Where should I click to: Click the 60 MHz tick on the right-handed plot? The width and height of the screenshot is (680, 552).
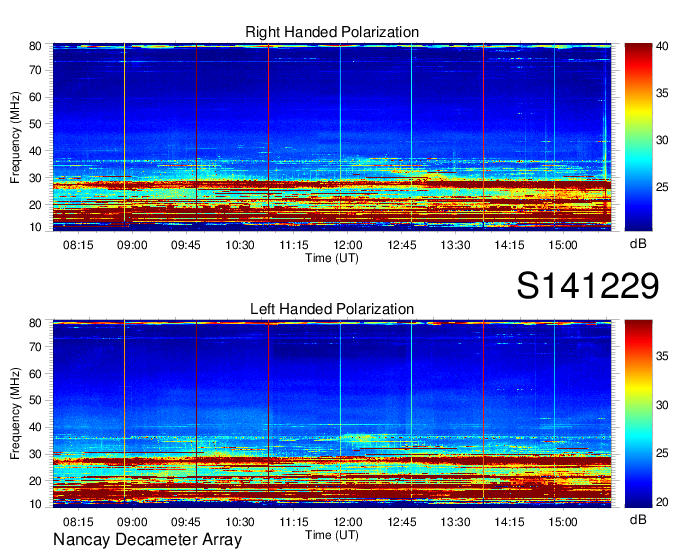(x=35, y=97)
